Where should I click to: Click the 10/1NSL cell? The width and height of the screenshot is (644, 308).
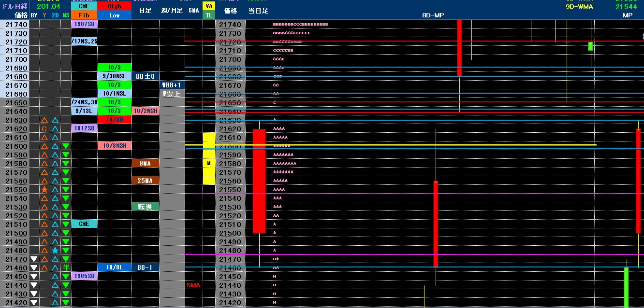115,94
